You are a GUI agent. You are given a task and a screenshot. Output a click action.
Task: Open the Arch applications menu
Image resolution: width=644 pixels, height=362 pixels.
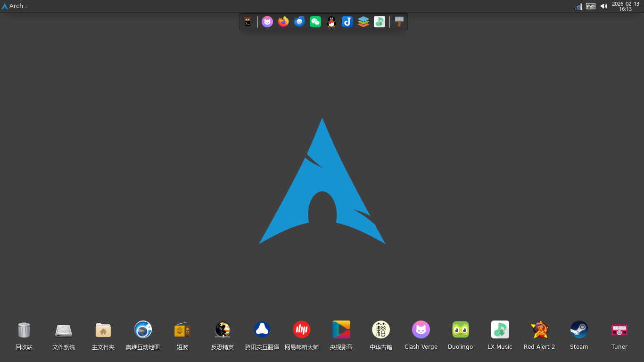(x=14, y=6)
